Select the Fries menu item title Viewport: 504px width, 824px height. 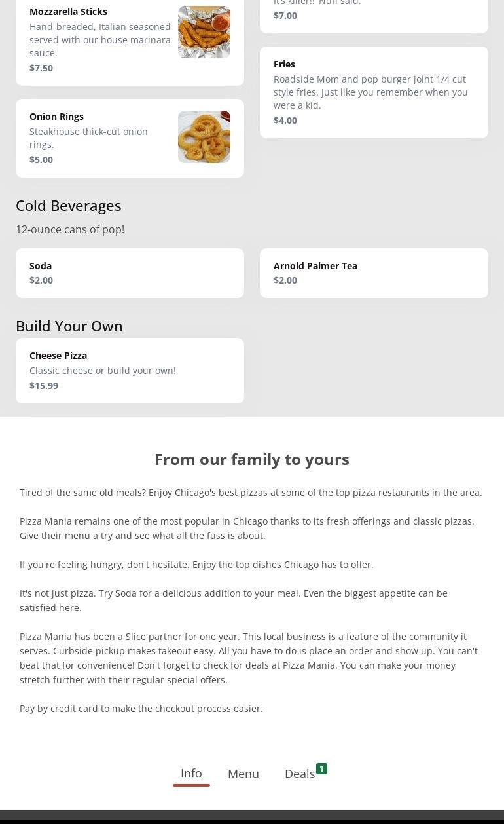coord(284,64)
